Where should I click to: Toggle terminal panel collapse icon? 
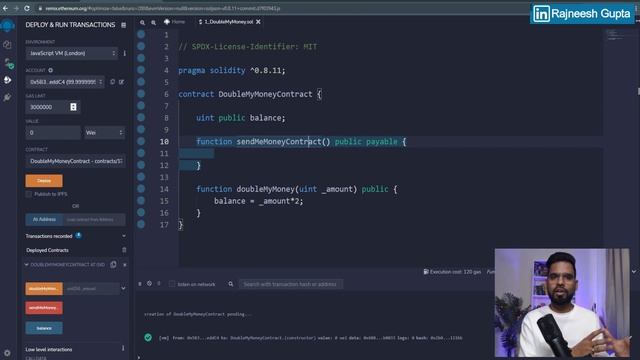pyautogui.click(x=140, y=284)
